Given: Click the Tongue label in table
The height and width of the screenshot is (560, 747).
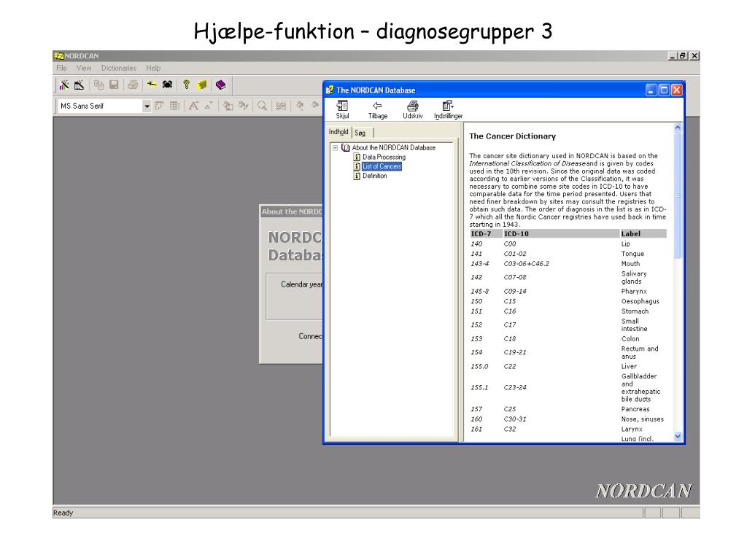Looking at the screenshot, I should click(x=632, y=254).
